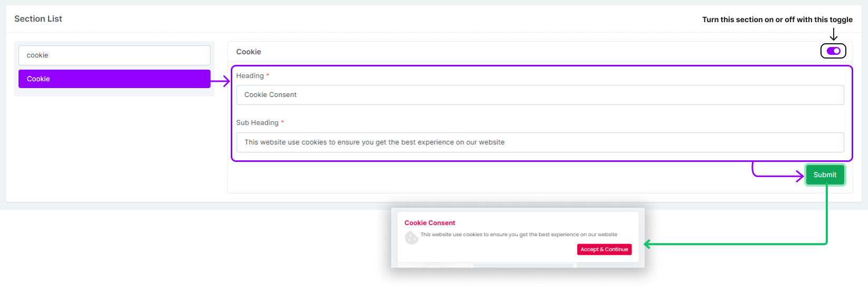Click the red "Cookie Consent" popup title
This screenshot has width=868, height=289.
point(430,223)
